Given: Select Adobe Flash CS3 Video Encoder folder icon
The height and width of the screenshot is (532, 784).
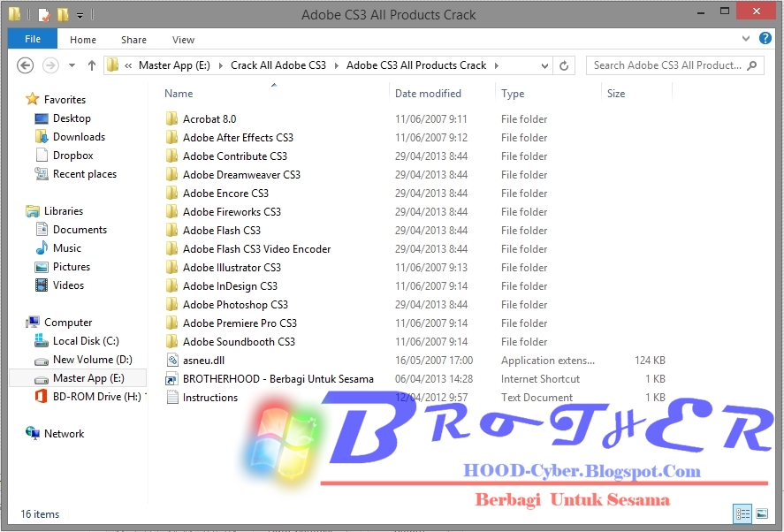Looking at the screenshot, I should (x=171, y=248).
